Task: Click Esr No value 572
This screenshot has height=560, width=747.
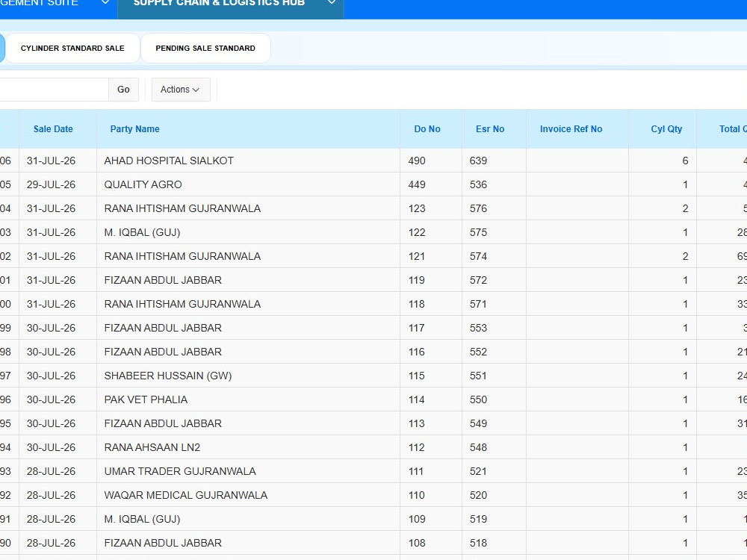Action: [478, 280]
